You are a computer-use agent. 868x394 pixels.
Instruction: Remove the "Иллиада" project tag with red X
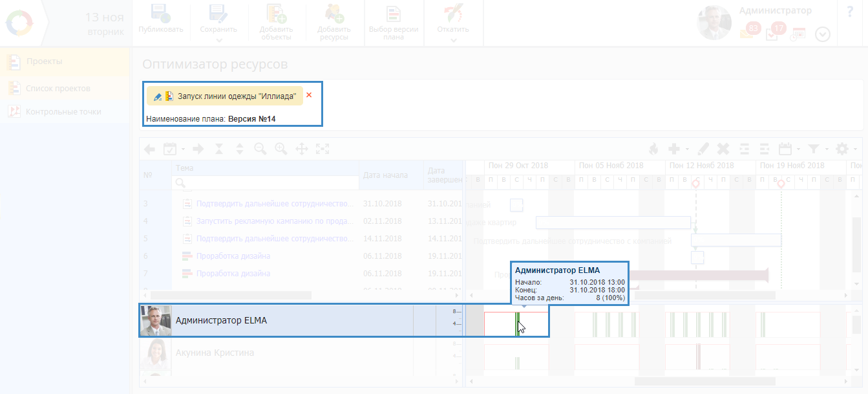[309, 95]
